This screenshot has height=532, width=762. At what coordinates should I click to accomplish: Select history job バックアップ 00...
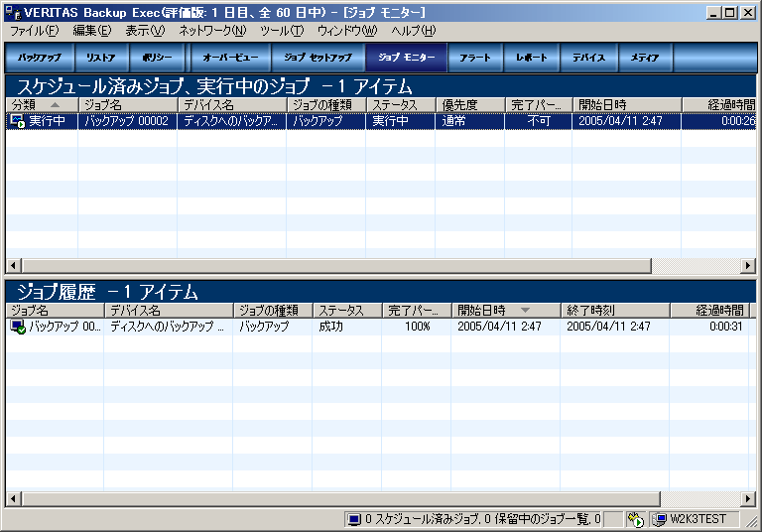click(64, 327)
